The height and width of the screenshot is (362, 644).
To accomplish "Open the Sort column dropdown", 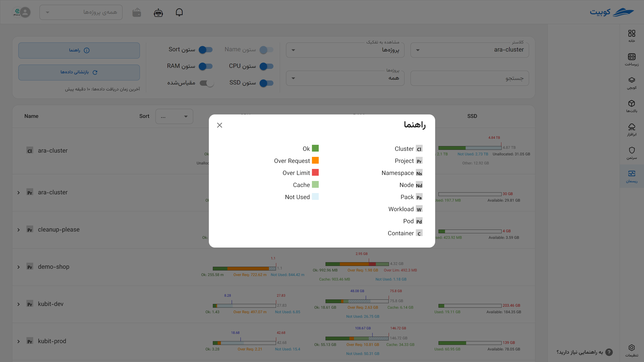I will coord(174,116).
